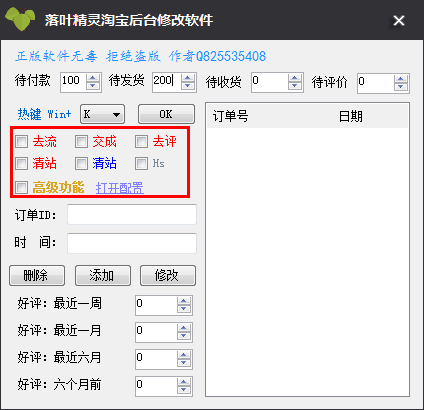The image size is (424, 410).
Task: Tick the red 交成 checkbox
Action: 81,142
